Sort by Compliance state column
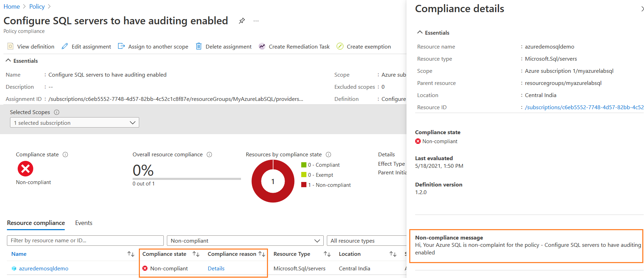The width and height of the screenshot is (644, 278). [x=196, y=254]
